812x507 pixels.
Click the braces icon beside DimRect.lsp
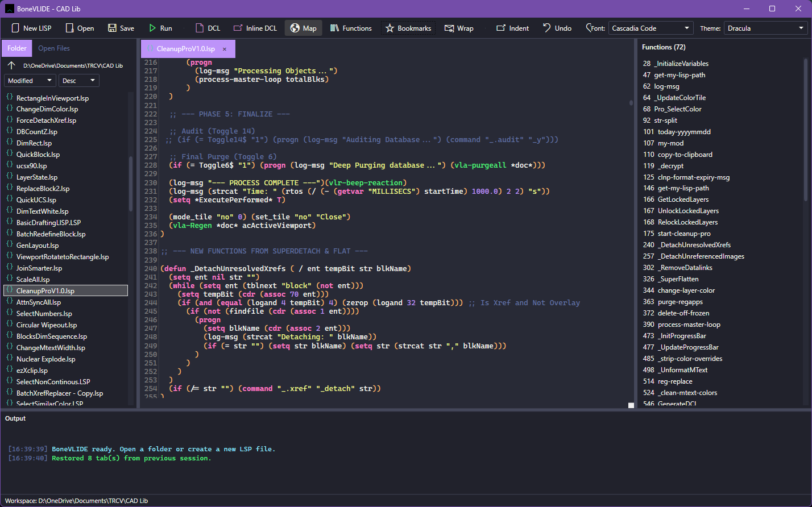pos(10,143)
